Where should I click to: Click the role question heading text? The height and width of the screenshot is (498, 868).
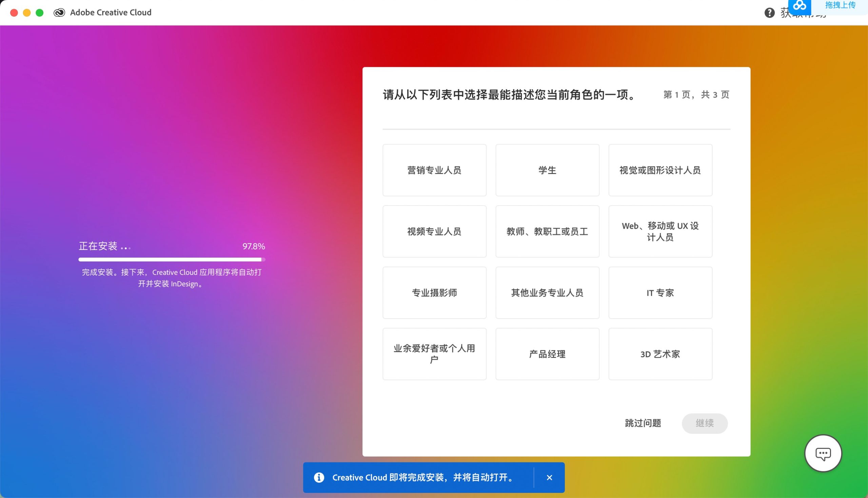(x=509, y=95)
